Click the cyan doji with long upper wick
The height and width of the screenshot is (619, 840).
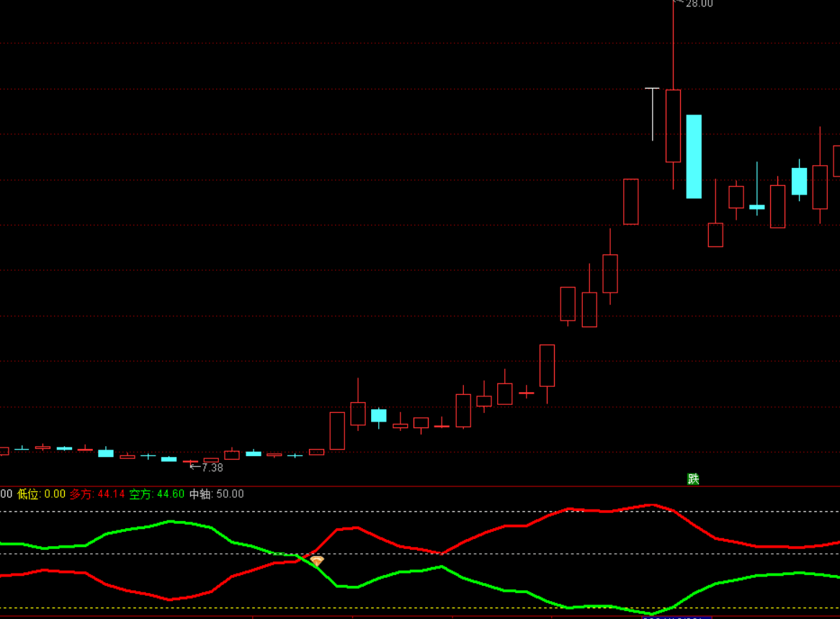point(756,206)
